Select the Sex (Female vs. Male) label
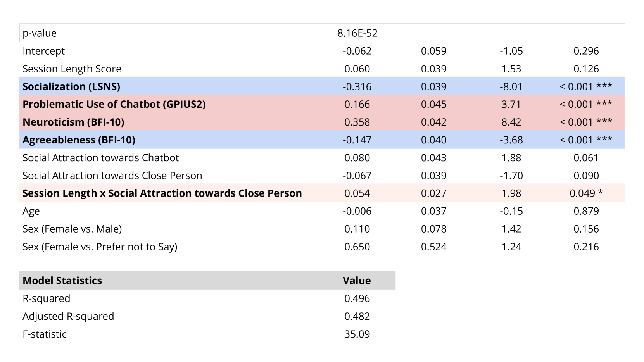644x362 pixels. tap(72, 229)
